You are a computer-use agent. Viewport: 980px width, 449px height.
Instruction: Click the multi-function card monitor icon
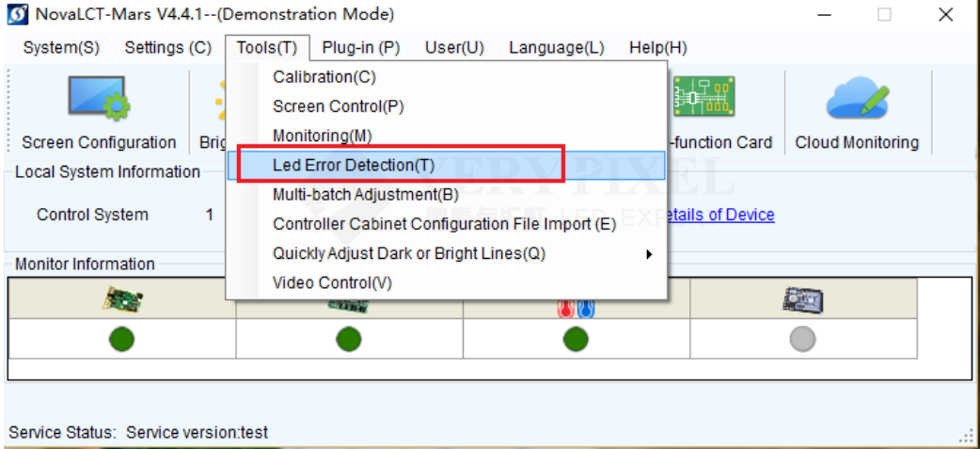tap(802, 299)
